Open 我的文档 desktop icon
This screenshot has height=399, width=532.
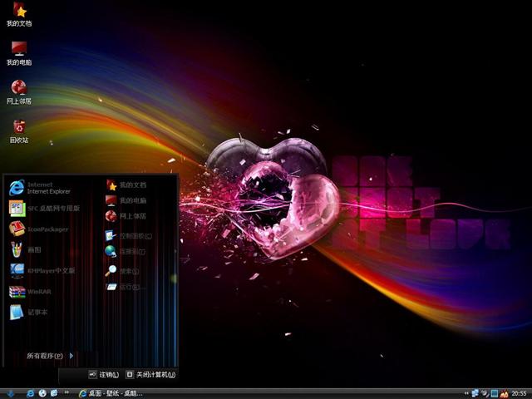coord(19,14)
